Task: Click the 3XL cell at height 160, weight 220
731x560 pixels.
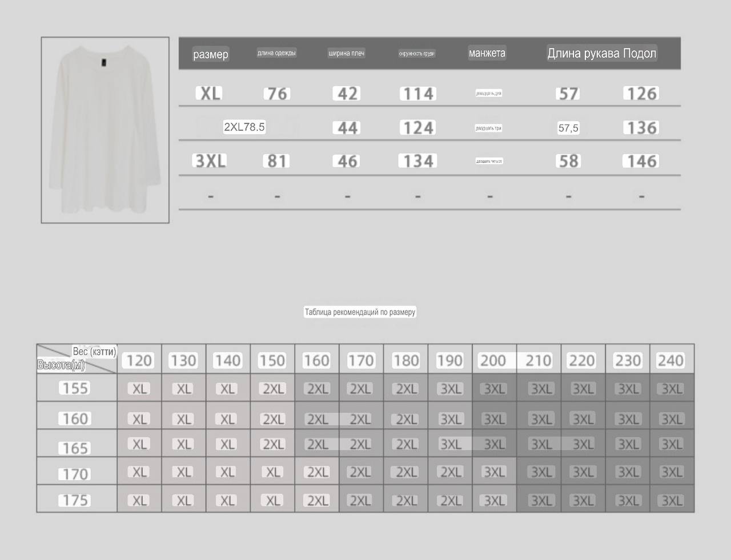Action: point(584,419)
